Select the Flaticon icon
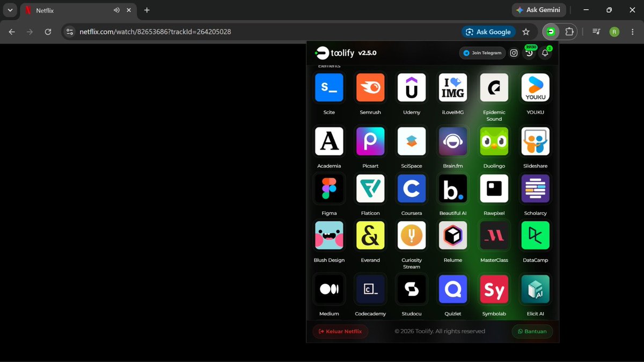 370,188
